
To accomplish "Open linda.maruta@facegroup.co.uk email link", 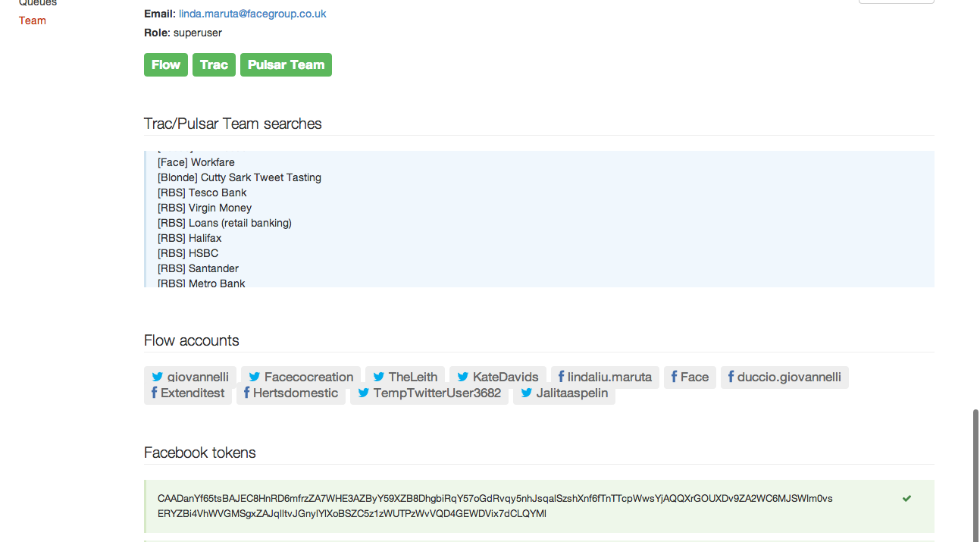I will tap(252, 14).
